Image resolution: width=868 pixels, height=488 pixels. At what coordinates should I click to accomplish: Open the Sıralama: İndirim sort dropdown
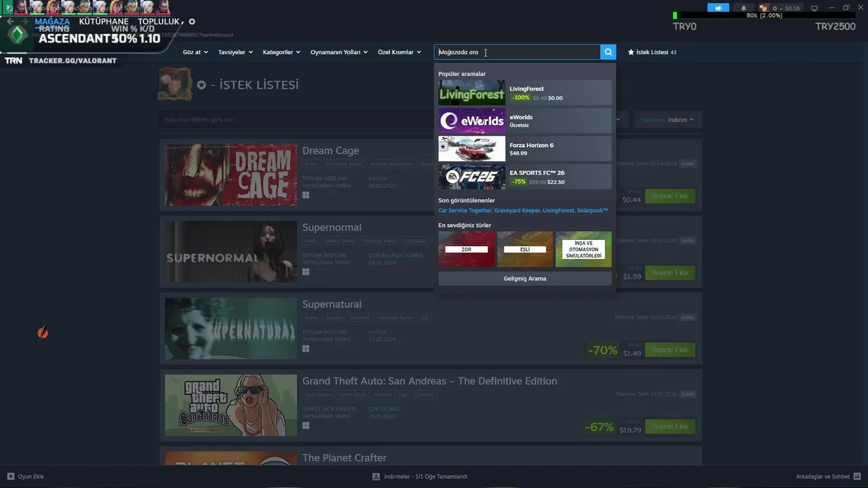coord(667,120)
